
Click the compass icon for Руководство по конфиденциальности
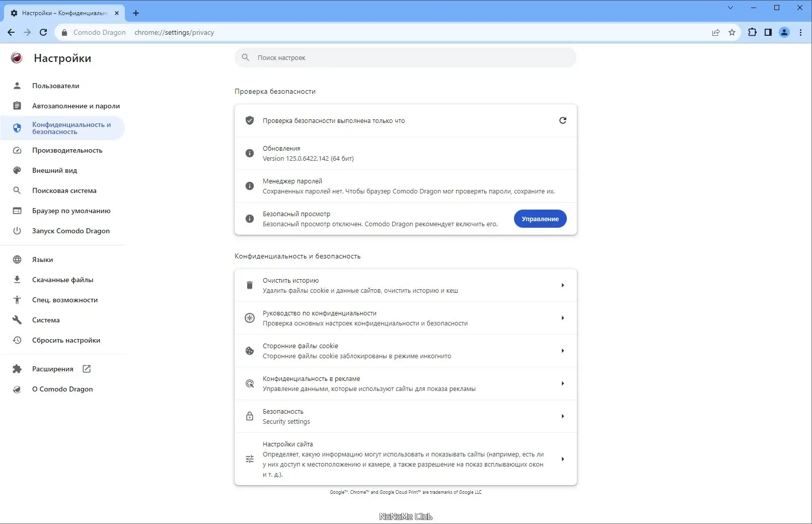tap(250, 318)
